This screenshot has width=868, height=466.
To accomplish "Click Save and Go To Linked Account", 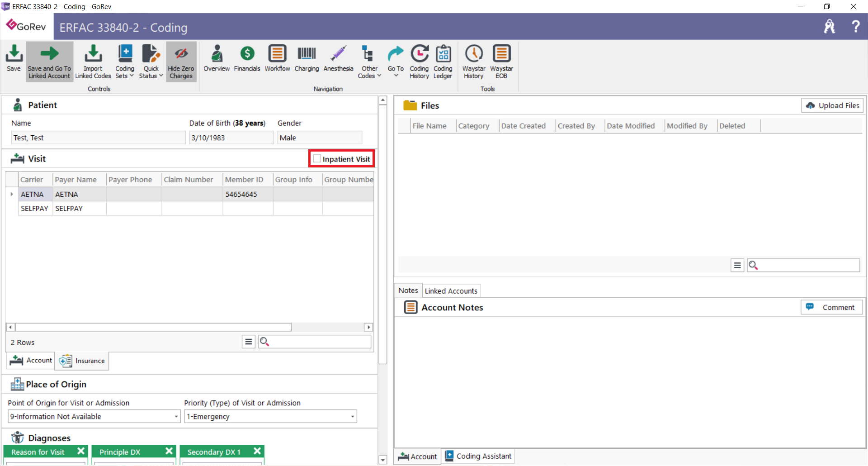I will tap(49, 62).
